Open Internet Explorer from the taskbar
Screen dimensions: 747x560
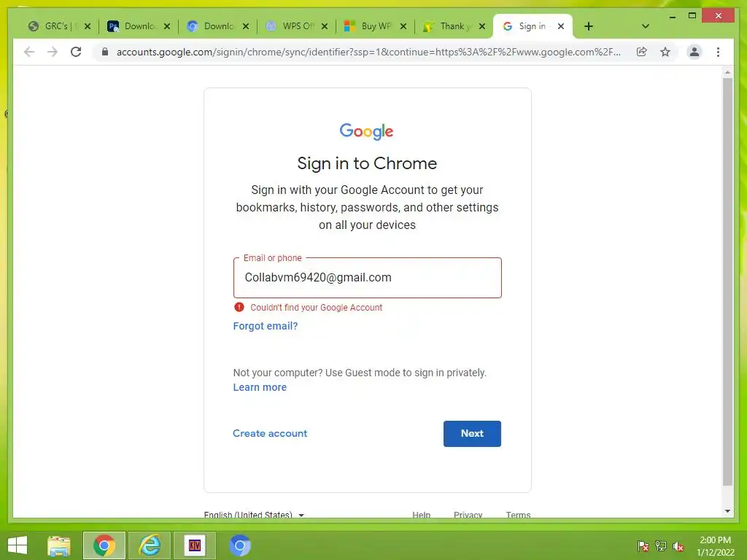click(x=150, y=545)
